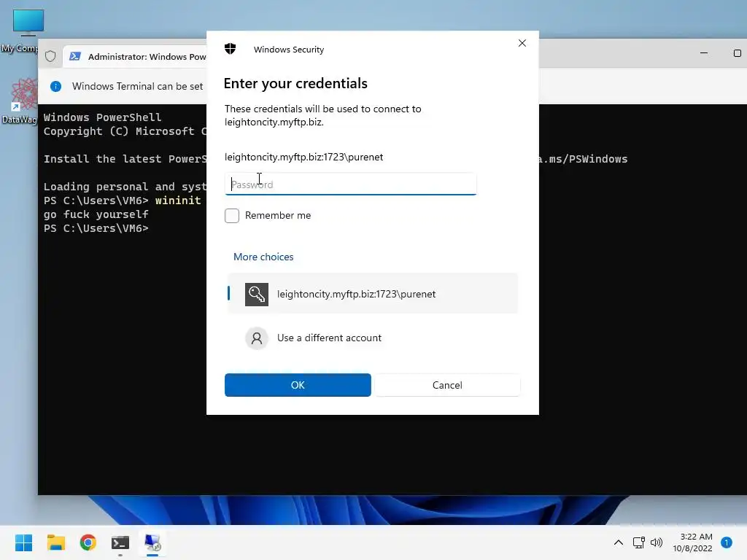Image resolution: width=747 pixels, height=560 pixels.
Task: Launch Google Chrome from the taskbar
Action: (88, 542)
